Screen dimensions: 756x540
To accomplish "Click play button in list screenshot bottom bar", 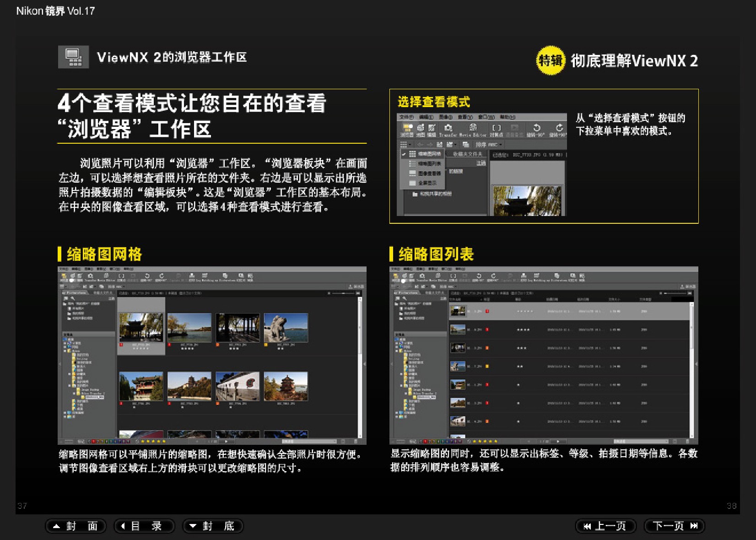I will 558,442.
